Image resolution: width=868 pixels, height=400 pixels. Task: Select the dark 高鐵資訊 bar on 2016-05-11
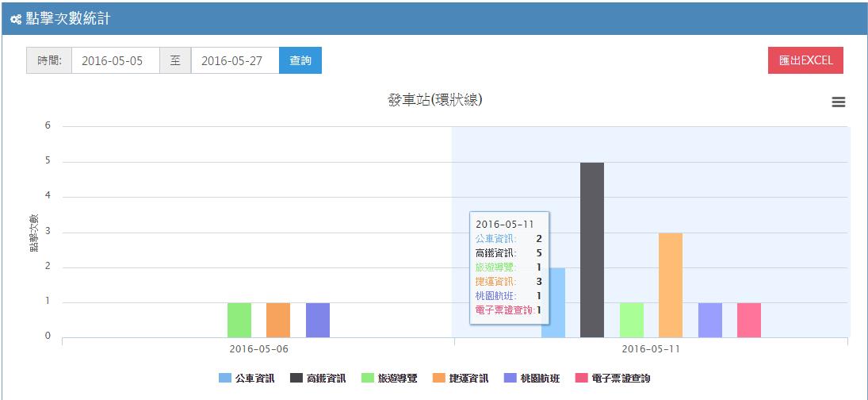[x=592, y=250]
